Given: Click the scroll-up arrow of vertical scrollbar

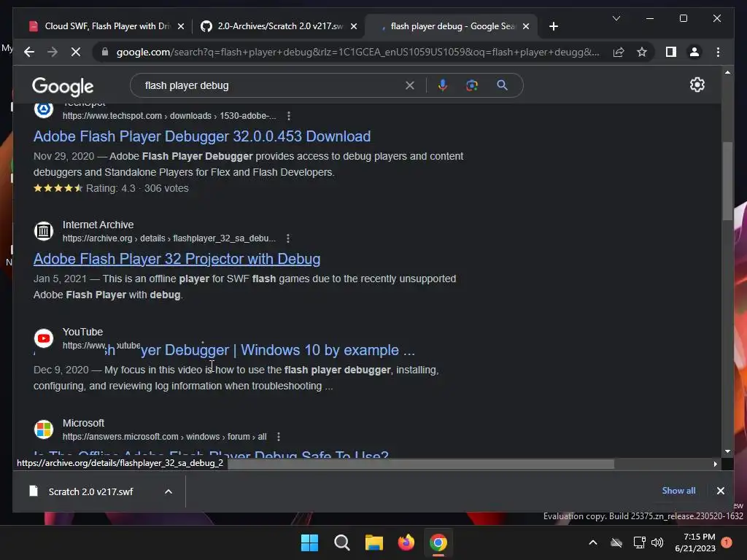Looking at the screenshot, I should click(727, 72).
